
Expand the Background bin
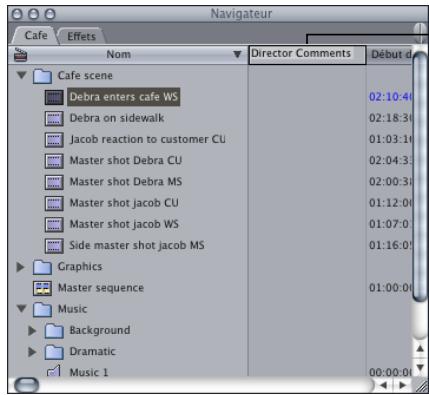tap(32, 331)
